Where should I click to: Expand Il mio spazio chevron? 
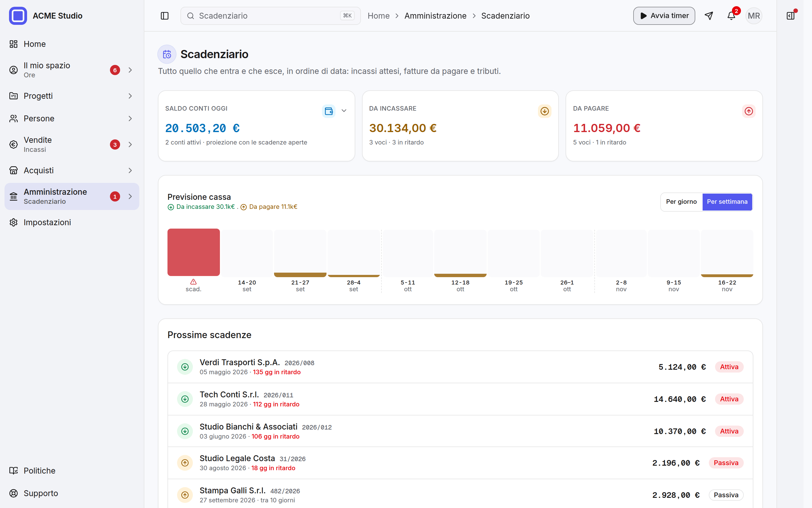coord(130,70)
